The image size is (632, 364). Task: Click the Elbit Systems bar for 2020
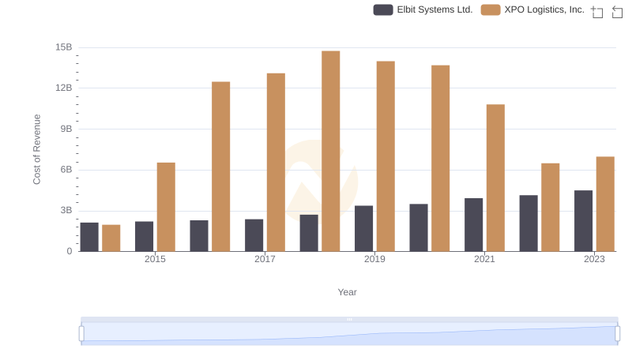(x=419, y=227)
